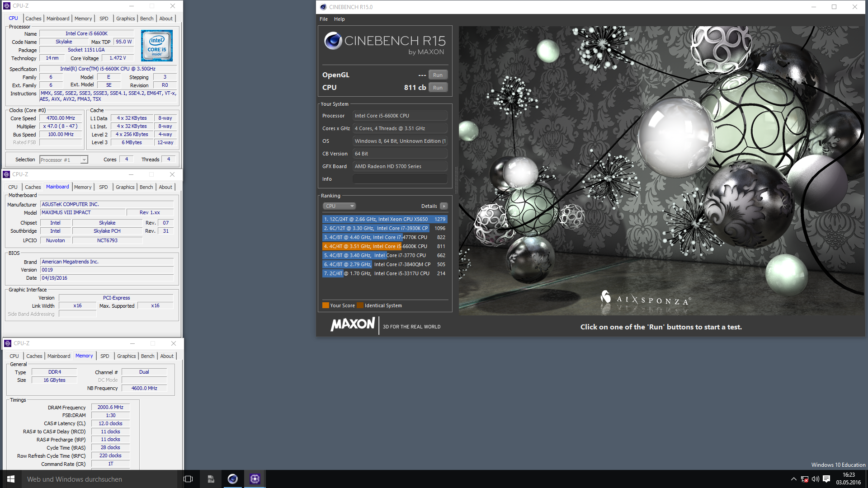Click the Cinebench taskbar icon
868x488 pixels.
[232, 479]
